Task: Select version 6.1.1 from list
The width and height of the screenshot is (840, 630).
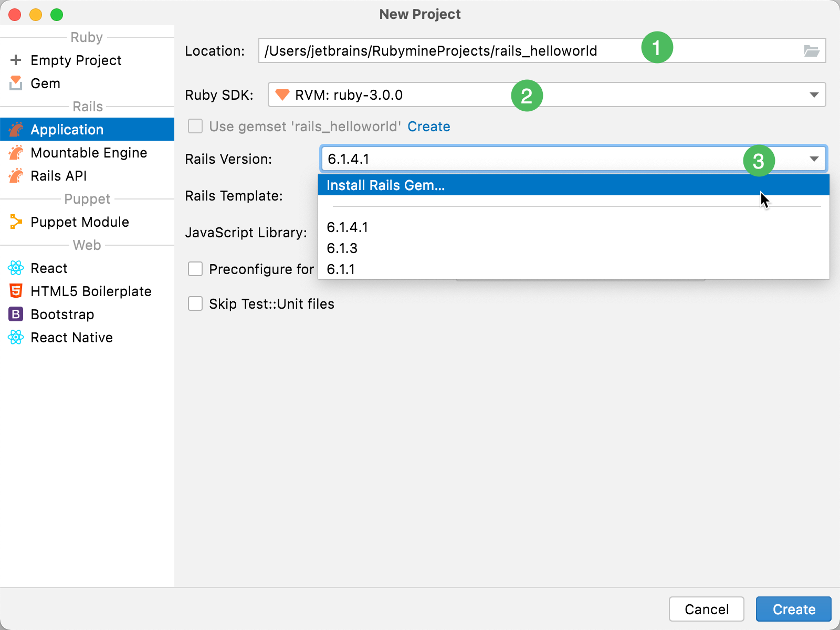Action: point(574,269)
